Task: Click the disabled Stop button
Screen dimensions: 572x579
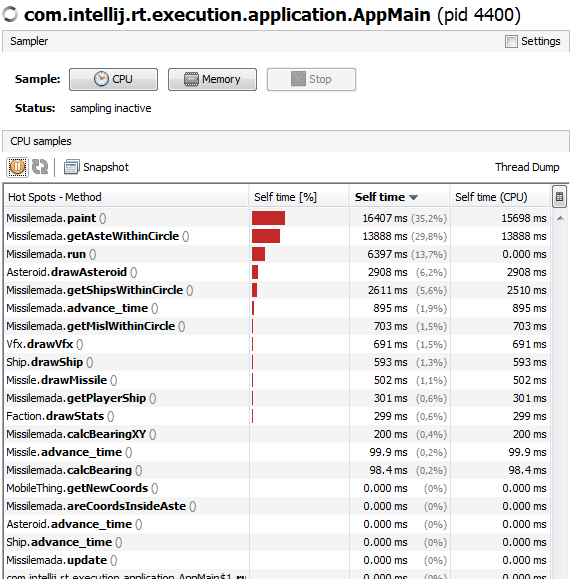Action: tap(311, 79)
